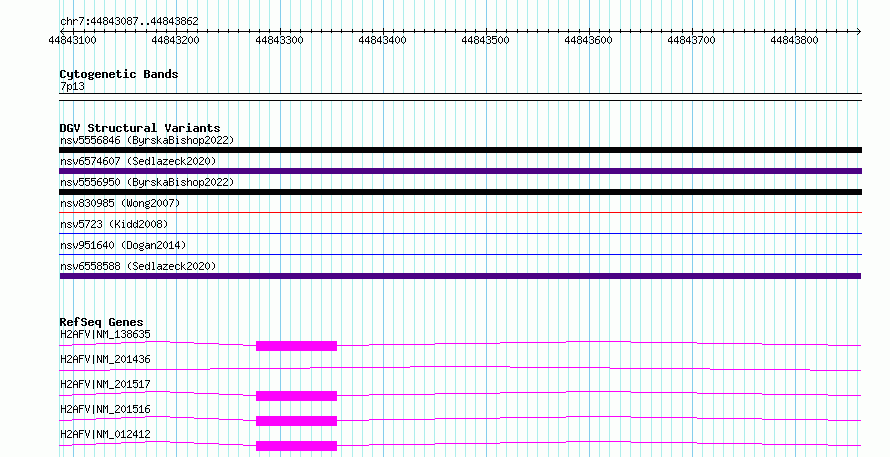890x457 pixels.
Task: Click ruler position label 44843700
Action: tap(691, 40)
